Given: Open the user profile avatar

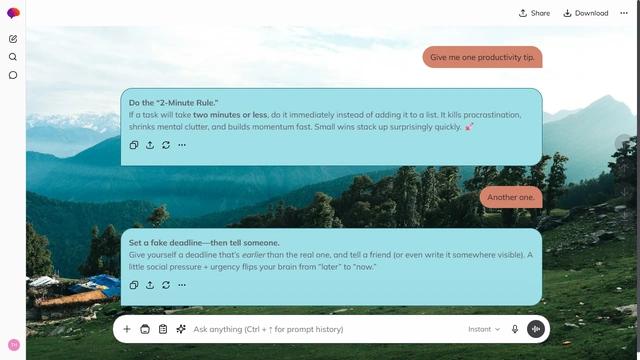Looking at the screenshot, I should (13, 345).
